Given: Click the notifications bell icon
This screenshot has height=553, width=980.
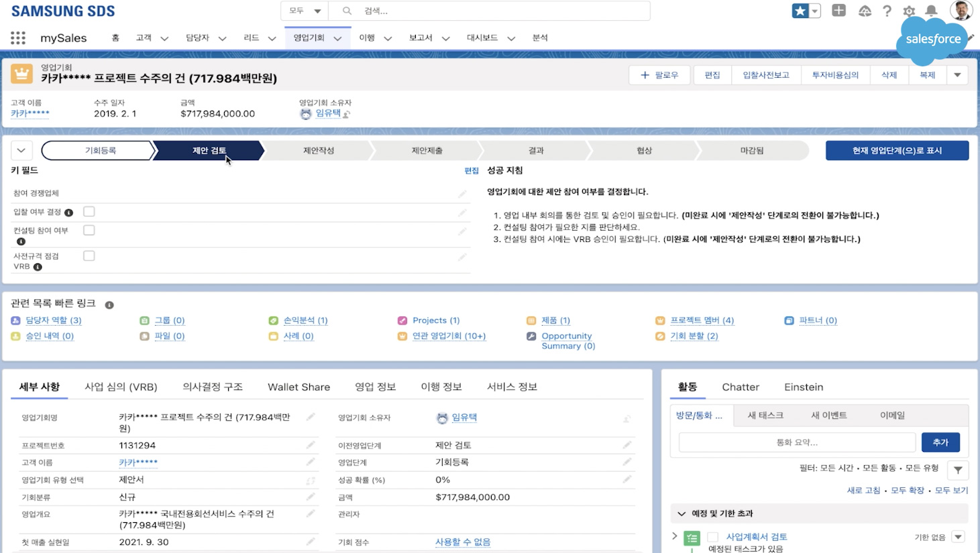Looking at the screenshot, I should (x=931, y=11).
